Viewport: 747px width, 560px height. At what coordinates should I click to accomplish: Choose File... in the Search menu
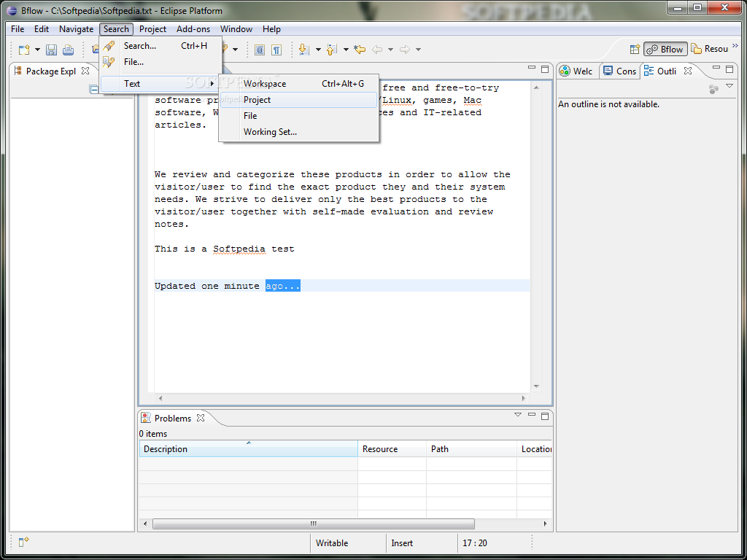pyautogui.click(x=161, y=62)
